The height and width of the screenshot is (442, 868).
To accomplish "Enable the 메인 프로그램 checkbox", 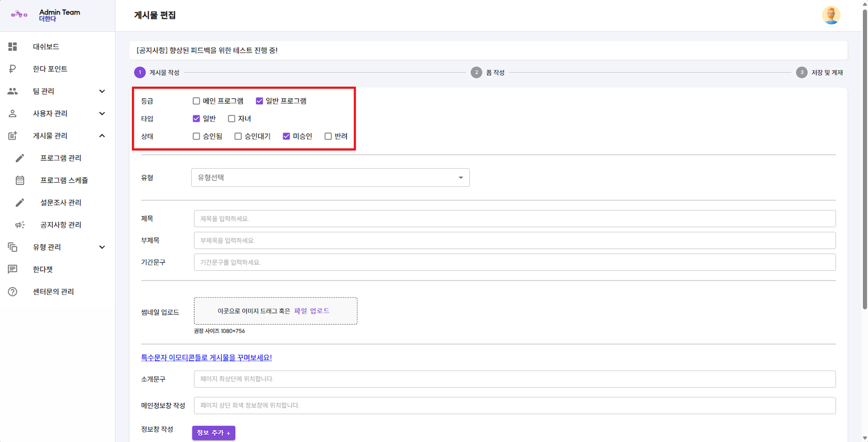I will tap(196, 101).
